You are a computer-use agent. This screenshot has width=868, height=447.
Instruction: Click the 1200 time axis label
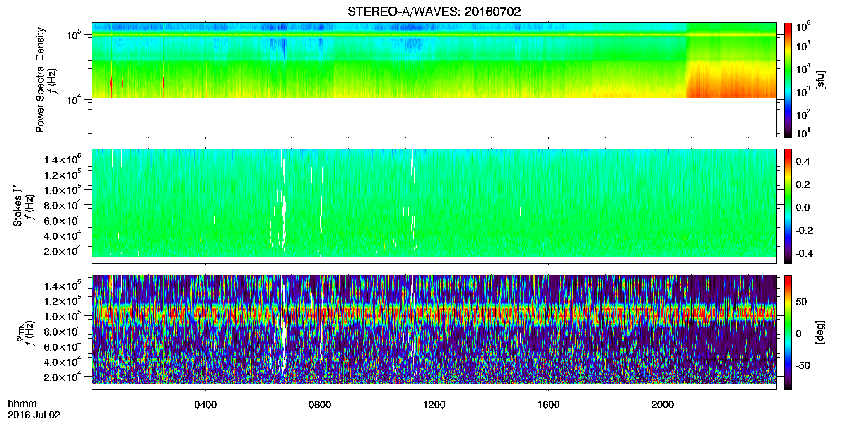434,405
